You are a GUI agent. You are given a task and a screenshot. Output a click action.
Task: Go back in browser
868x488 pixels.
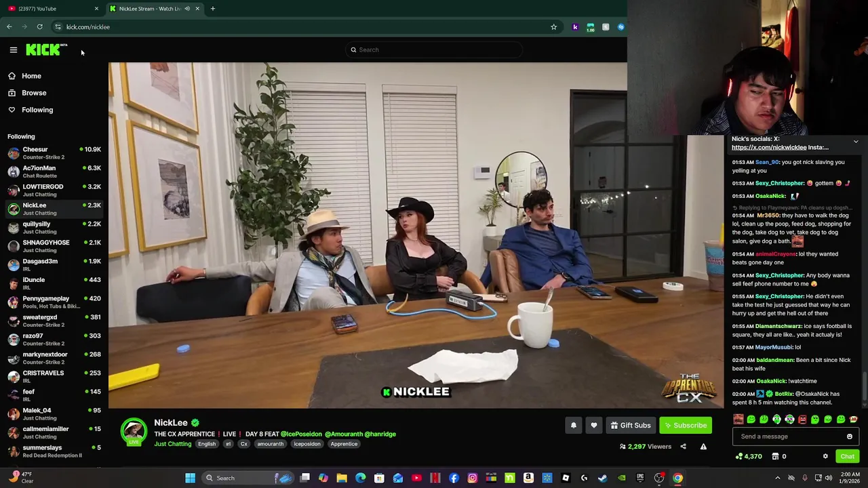[x=9, y=26]
